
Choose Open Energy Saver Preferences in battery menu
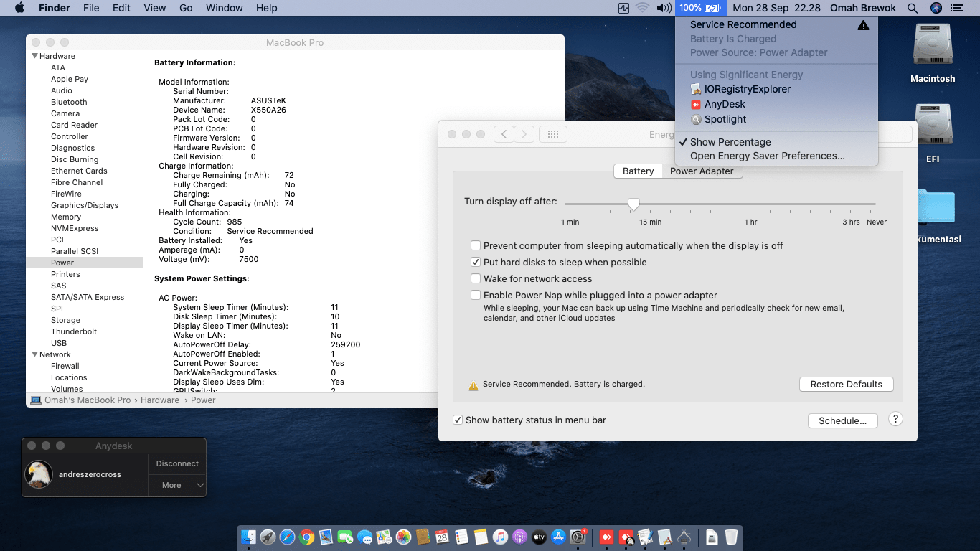coord(776,156)
